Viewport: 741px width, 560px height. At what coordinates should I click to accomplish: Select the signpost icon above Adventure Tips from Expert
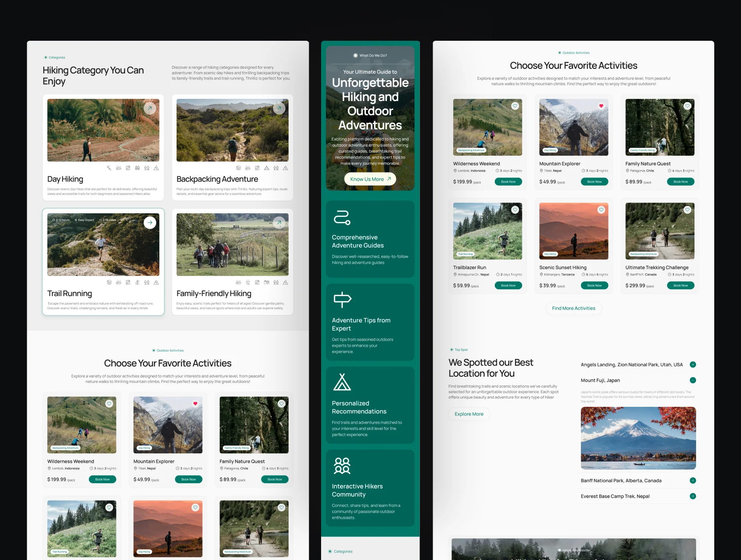(x=342, y=300)
